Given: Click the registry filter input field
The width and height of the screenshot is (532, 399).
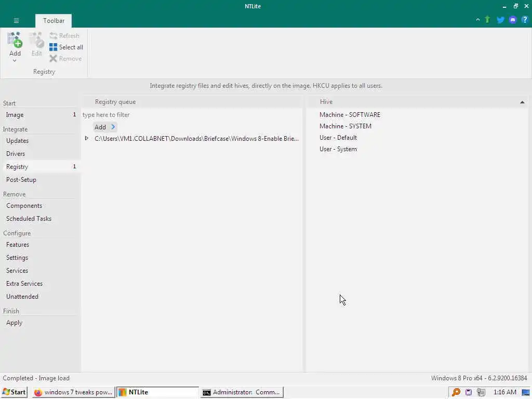Looking at the screenshot, I should click(192, 115).
